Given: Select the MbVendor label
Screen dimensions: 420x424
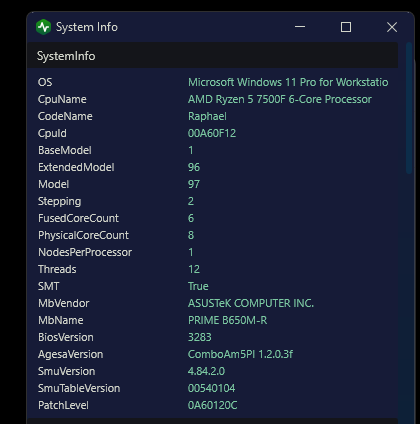Looking at the screenshot, I should click(64, 303).
